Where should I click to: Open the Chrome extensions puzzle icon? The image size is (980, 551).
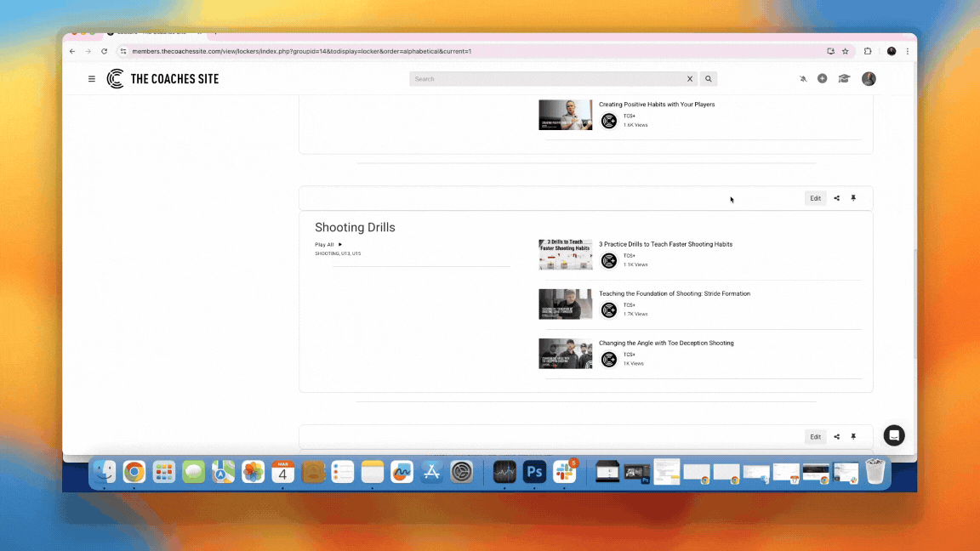(868, 51)
